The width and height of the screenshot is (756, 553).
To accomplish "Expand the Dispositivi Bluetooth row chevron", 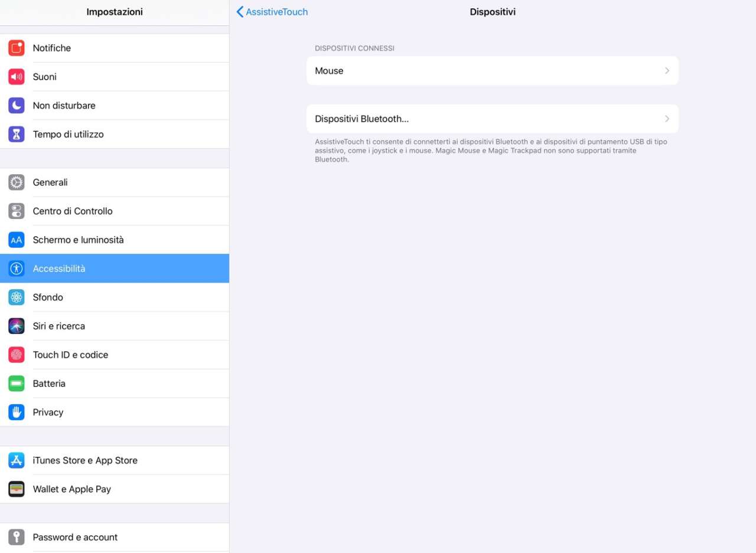I will coord(667,119).
